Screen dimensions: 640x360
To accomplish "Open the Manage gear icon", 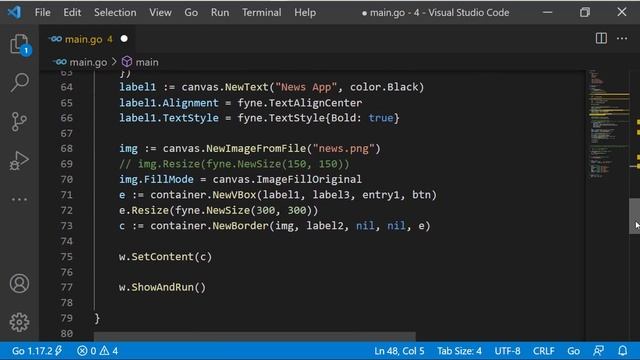I will (x=19, y=322).
